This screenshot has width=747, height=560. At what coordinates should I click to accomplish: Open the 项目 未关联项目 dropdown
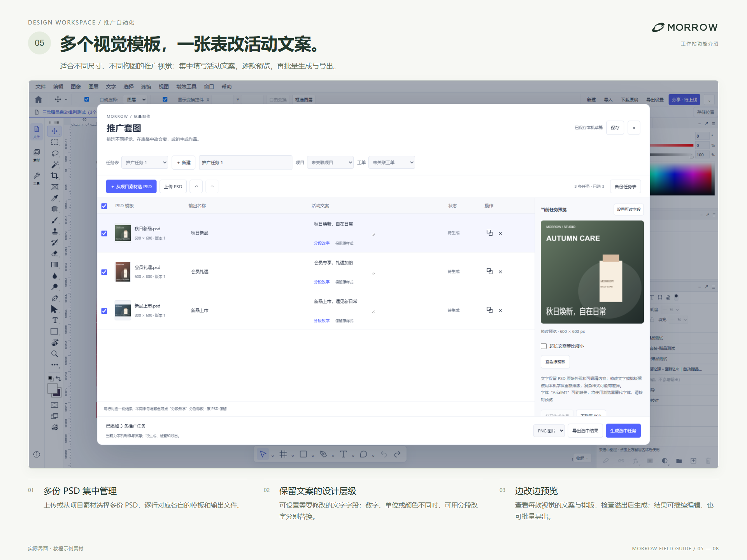click(x=330, y=163)
